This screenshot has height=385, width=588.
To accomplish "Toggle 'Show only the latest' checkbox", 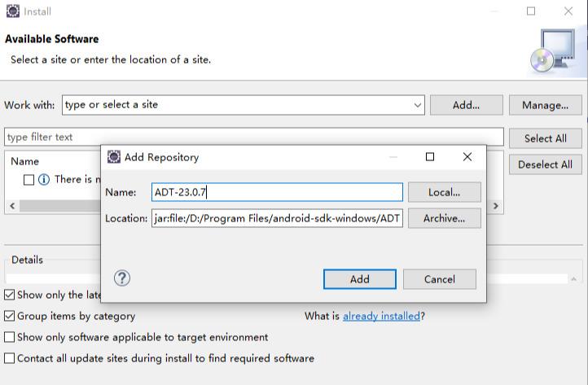I will pyautogui.click(x=10, y=295).
